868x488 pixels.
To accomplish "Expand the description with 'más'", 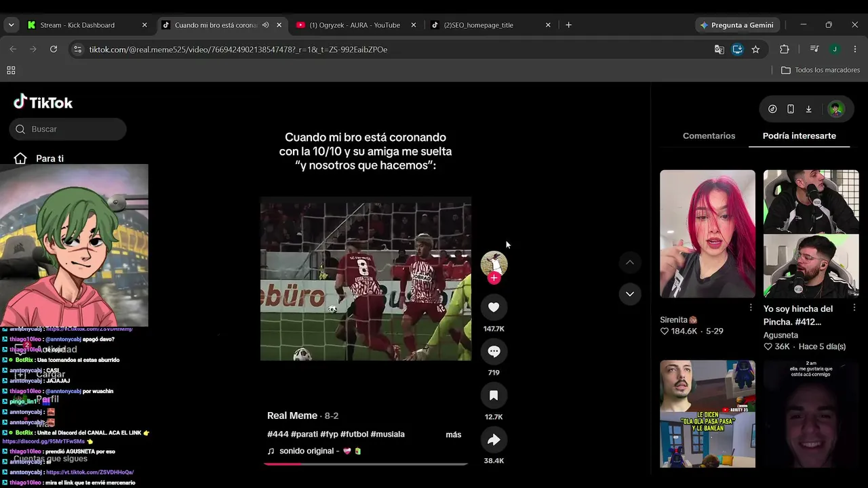I will (x=454, y=434).
